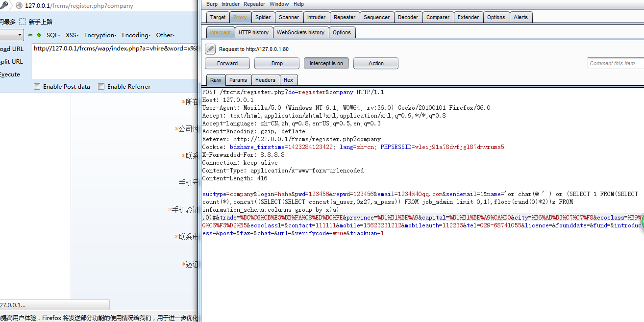Switch to the Params view tab
This screenshot has width=644, height=322.
[x=238, y=80]
